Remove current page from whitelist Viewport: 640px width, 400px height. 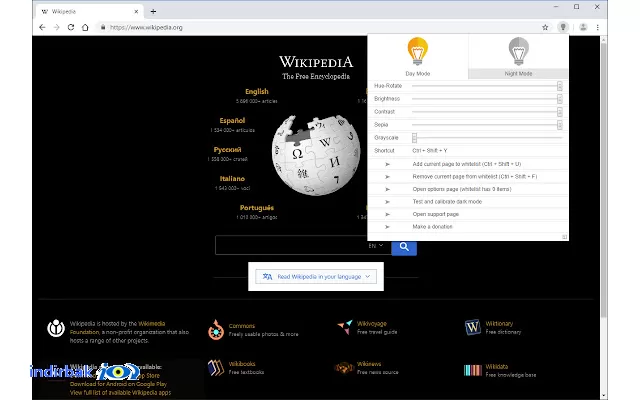pyautogui.click(x=475, y=177)
